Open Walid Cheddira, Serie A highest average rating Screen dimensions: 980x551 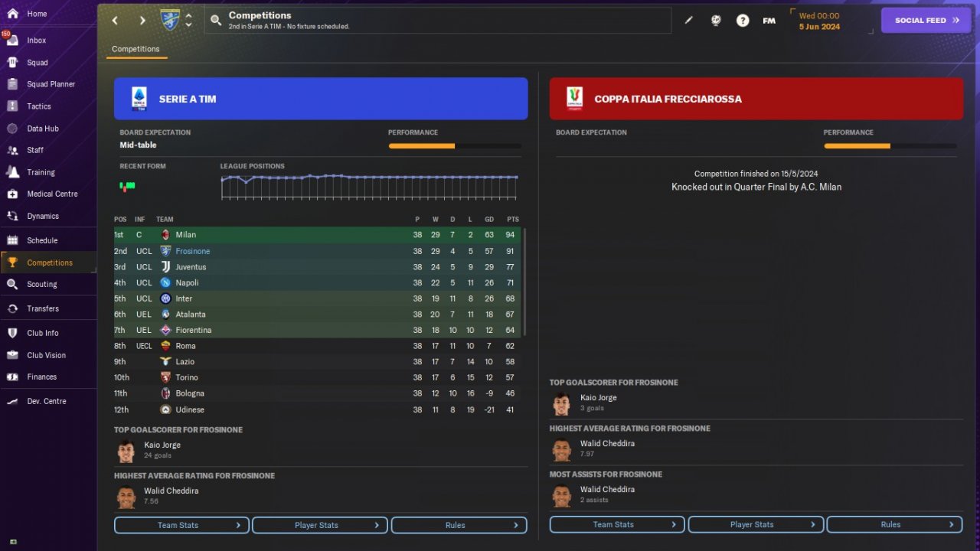(x=171, y=491)
